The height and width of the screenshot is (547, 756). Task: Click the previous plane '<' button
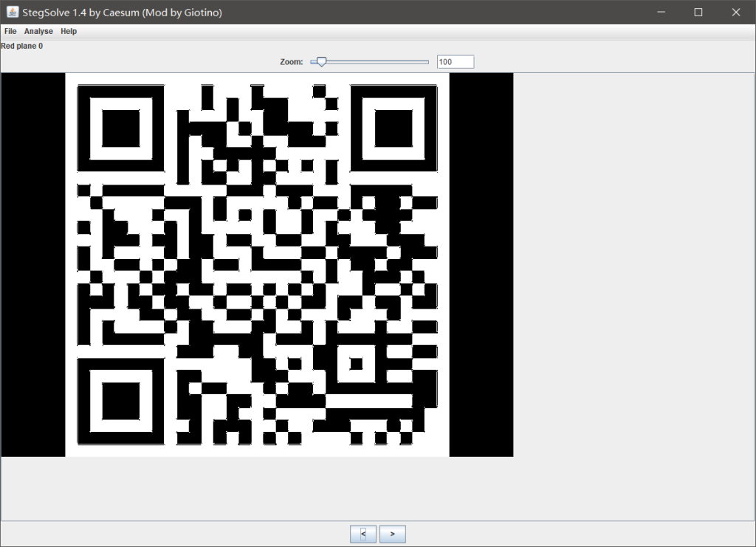[x=363, y=534]
